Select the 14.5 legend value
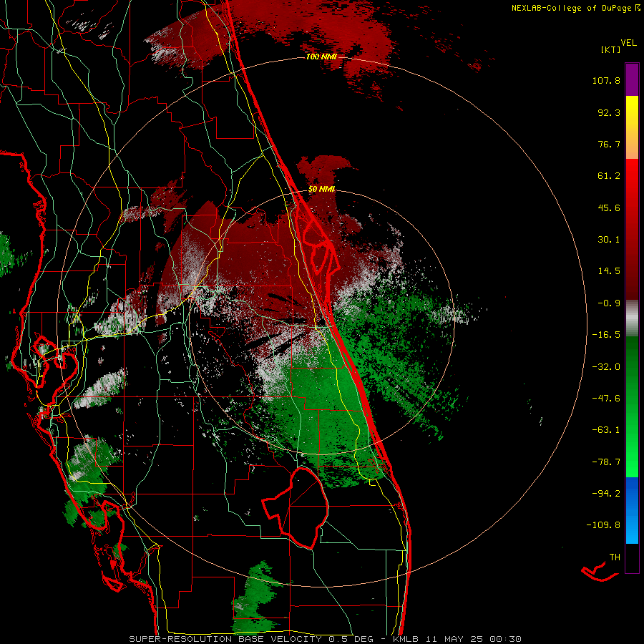 pos(609,271)
